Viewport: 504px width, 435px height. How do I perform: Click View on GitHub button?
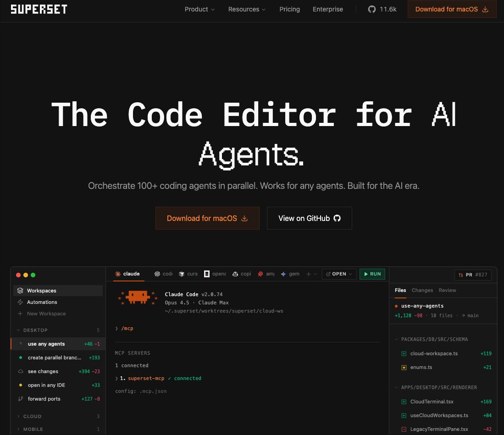point(310,218)
